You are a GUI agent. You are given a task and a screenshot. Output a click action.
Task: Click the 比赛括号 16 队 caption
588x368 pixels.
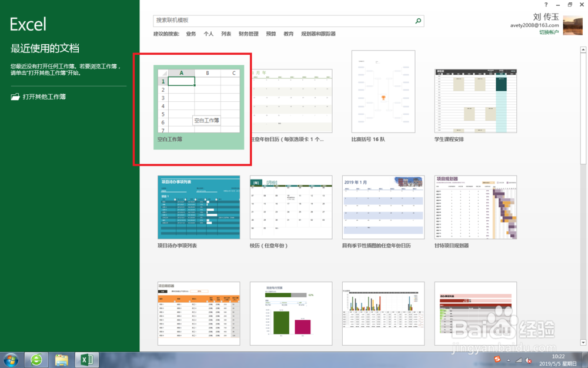click(368, 140)
